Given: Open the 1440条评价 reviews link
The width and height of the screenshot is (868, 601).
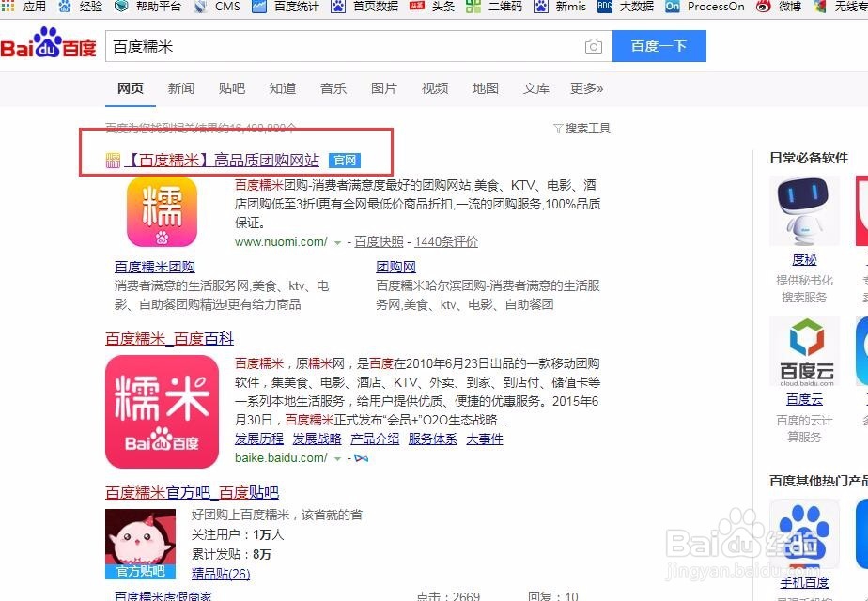Looking at the screenshot, I should (446, 242).
